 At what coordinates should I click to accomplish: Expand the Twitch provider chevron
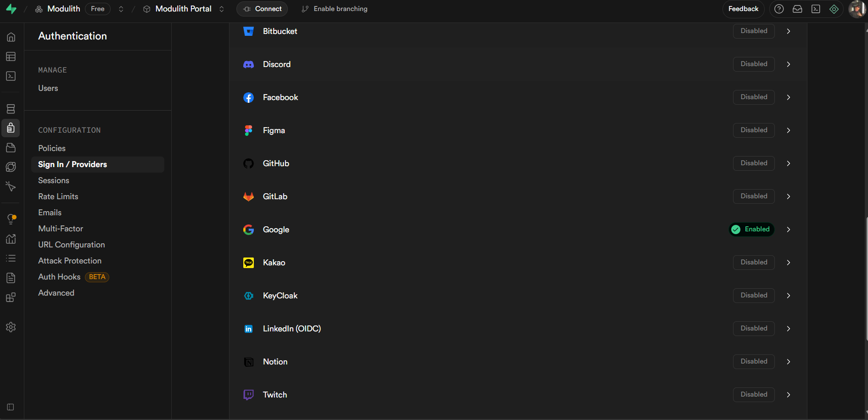[x=788, y=395]
